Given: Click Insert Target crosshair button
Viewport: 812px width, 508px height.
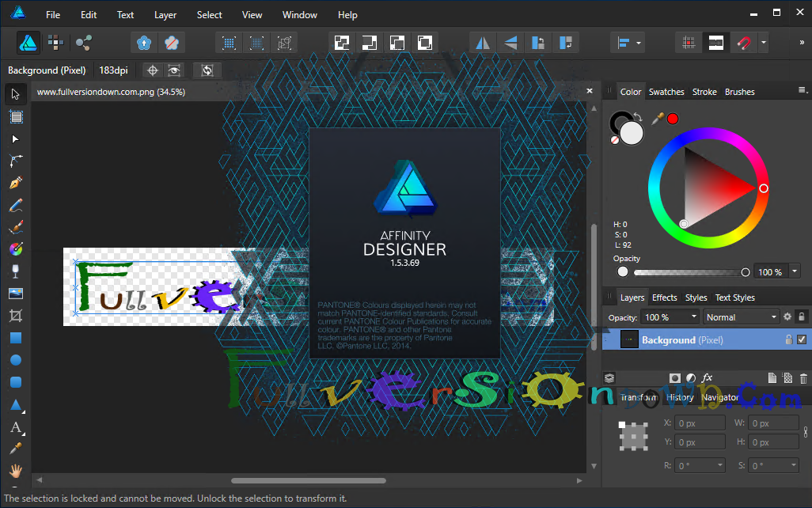Looking at the screenshot, I should pyautogui.click(x=152, y=70).
